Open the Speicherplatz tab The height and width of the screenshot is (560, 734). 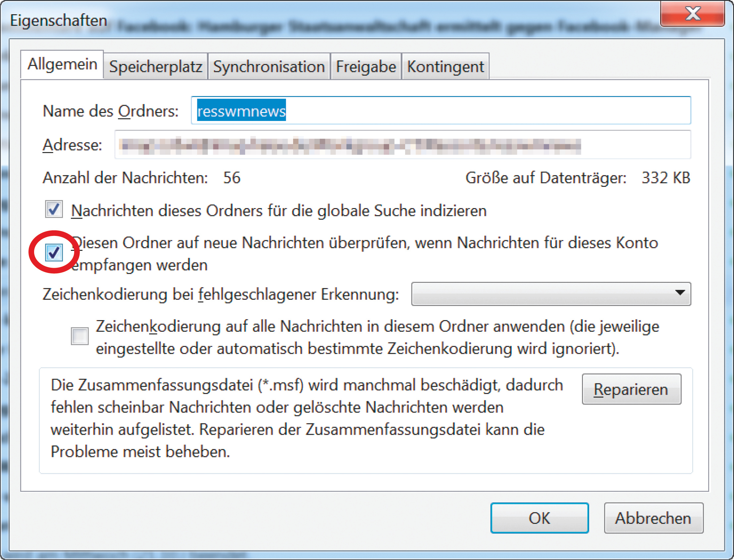tap(156, 67)
